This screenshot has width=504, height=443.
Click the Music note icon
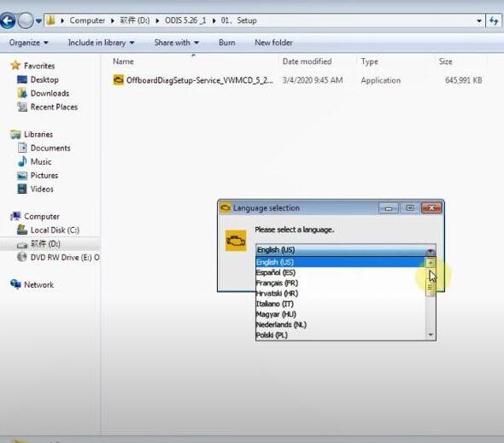click(x=22, y=161)
